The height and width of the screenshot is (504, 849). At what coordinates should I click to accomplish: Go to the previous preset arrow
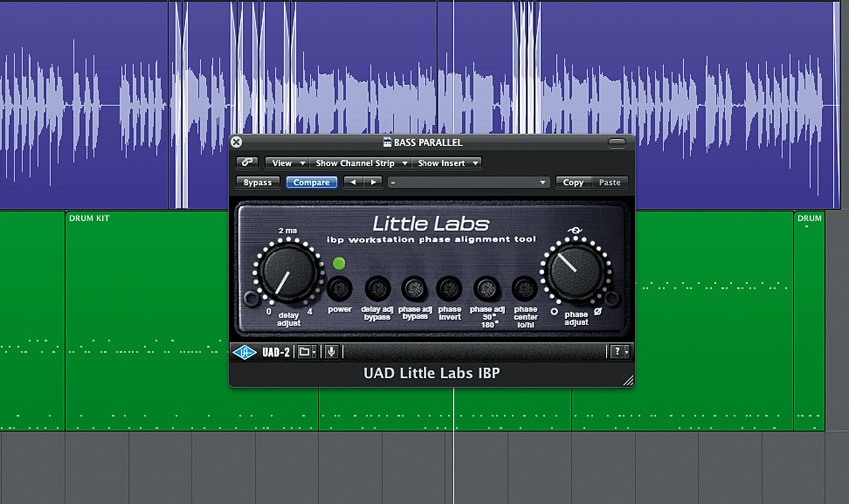[x=353, y=183]
